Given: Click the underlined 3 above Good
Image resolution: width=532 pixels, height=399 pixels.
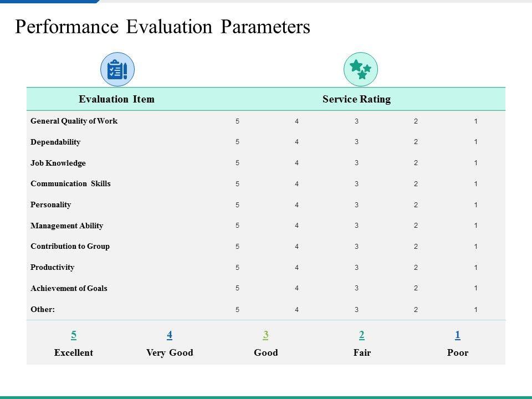Looking at the screenshot, I should click(265, 335).
